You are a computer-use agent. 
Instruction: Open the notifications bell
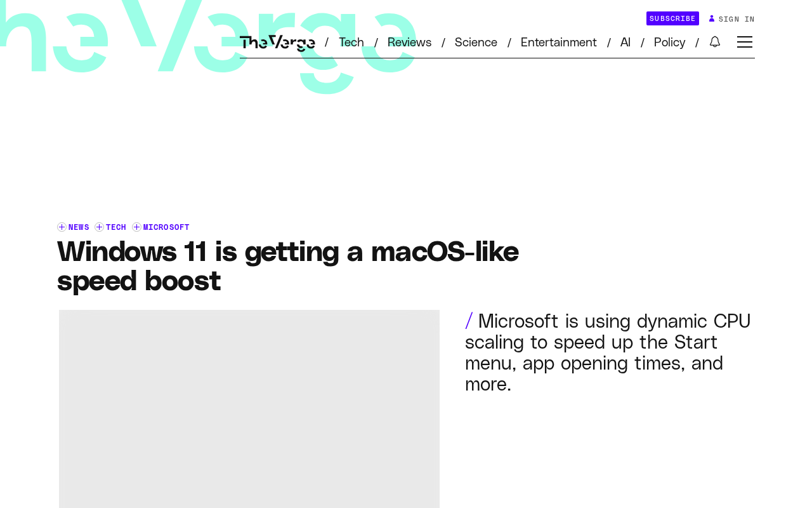click(x=715, y=42)
